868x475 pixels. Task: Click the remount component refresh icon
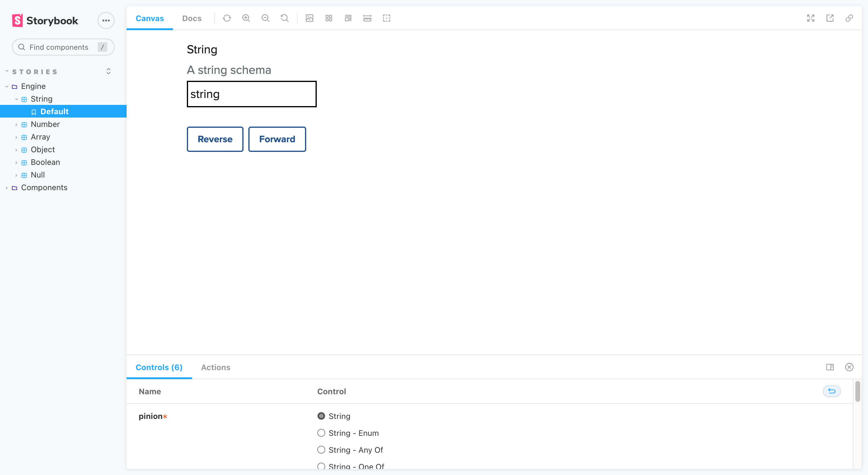(x=227, y=18)
